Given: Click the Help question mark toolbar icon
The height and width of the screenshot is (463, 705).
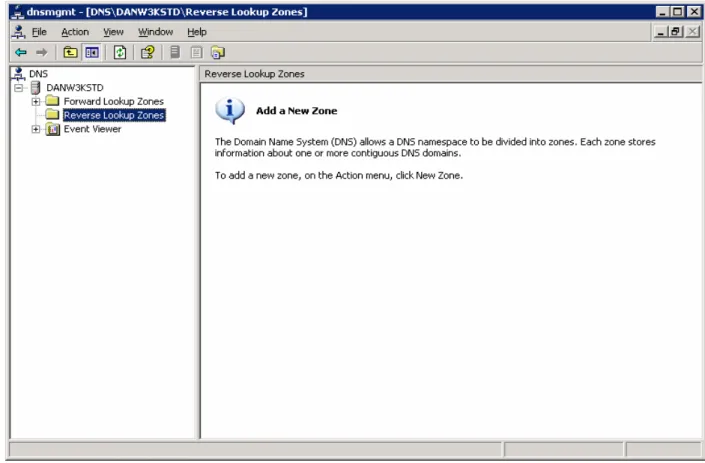Looking at the screenshot, I should click(147, 53).
